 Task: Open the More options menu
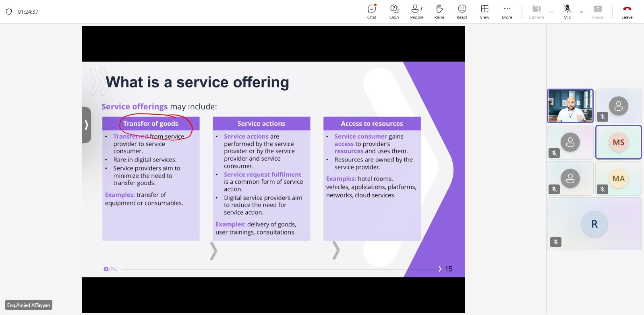point(507,12)
